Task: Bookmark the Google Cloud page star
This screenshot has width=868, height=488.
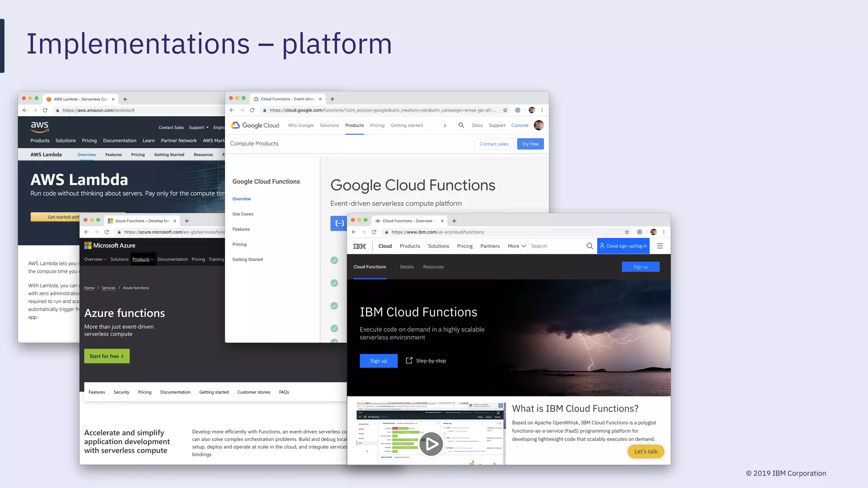Action: (505, 110)
